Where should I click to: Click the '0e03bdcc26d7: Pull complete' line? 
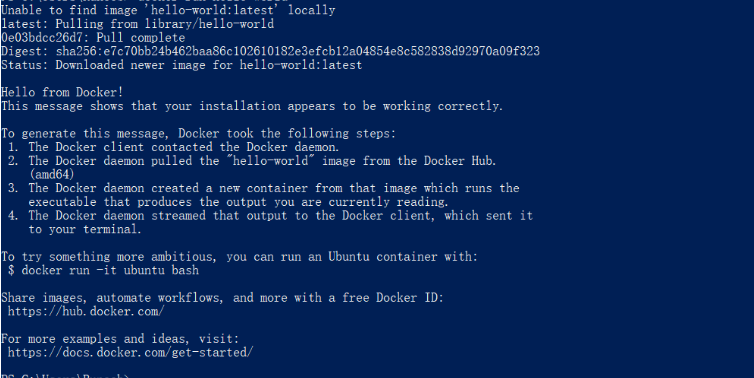point(93,38)
